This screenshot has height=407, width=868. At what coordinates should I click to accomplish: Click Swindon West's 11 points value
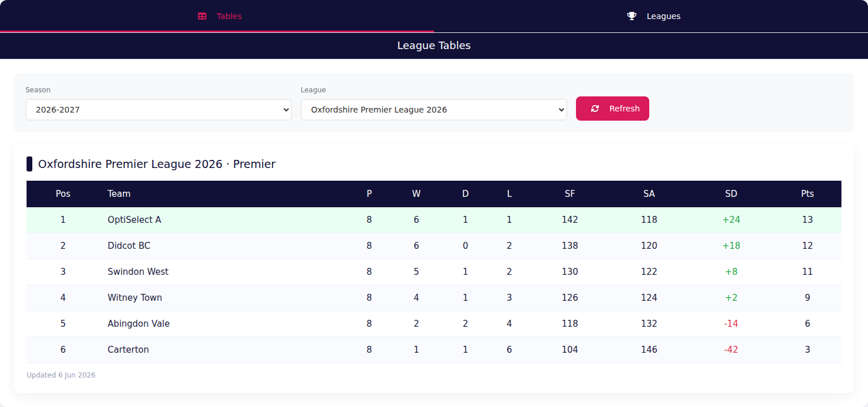click(x=807, y=272)
